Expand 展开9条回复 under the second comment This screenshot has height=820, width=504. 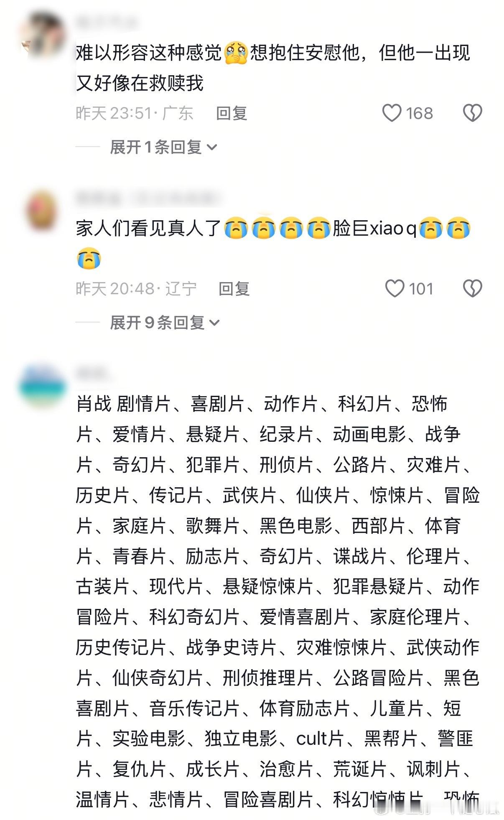[164, 323]
